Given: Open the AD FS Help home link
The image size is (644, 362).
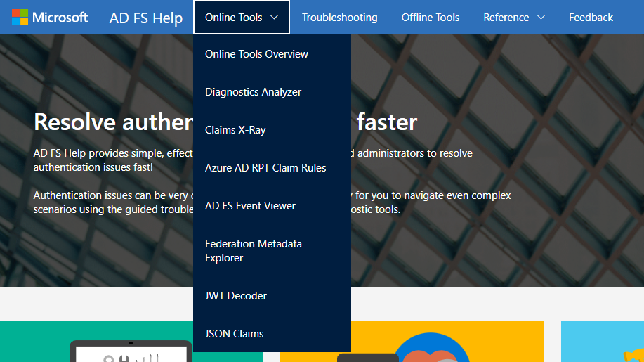Looking at the screenshot, I should pyautogui.click(x=146, y=18).
